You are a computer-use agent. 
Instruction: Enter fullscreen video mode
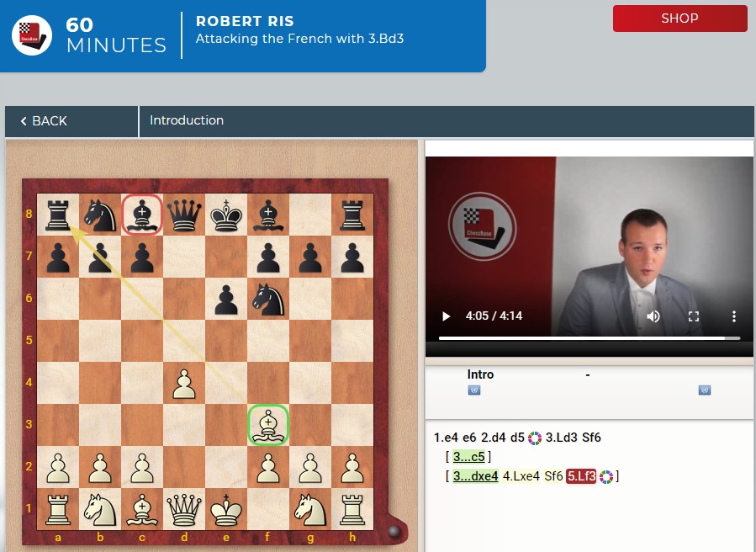pyautogui.click(x=694, y=316)
